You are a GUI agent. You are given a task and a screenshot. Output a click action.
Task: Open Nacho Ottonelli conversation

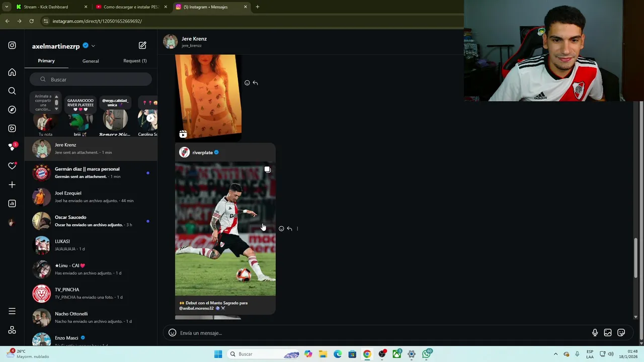point(91,318)
